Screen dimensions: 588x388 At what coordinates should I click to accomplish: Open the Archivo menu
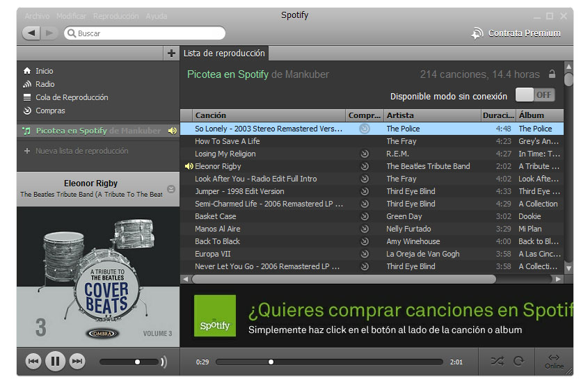(x=37, y=16)
